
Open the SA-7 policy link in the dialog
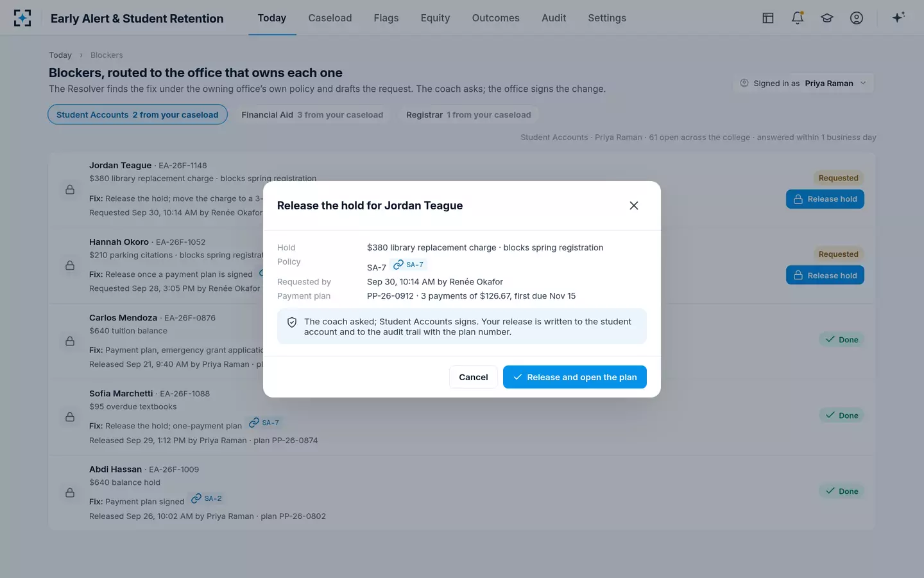(408, 265)
